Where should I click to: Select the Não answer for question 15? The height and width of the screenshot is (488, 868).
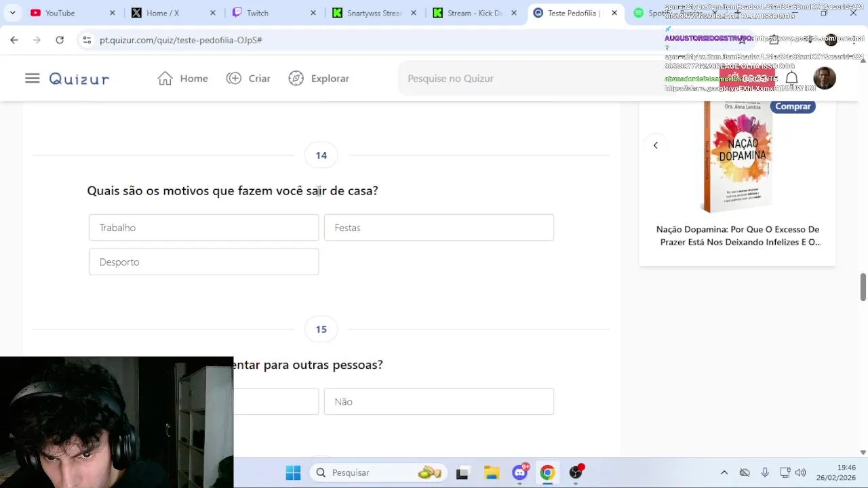(x=439, y=402)
